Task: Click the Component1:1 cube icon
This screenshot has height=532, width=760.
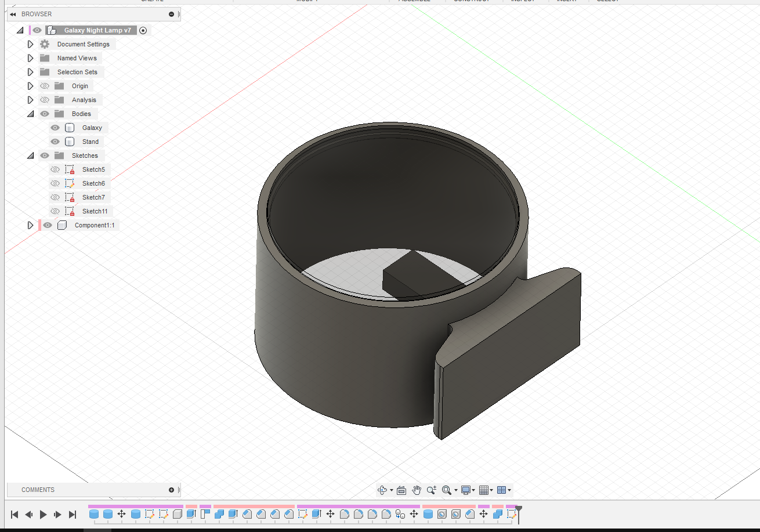Action: [62, 225]
